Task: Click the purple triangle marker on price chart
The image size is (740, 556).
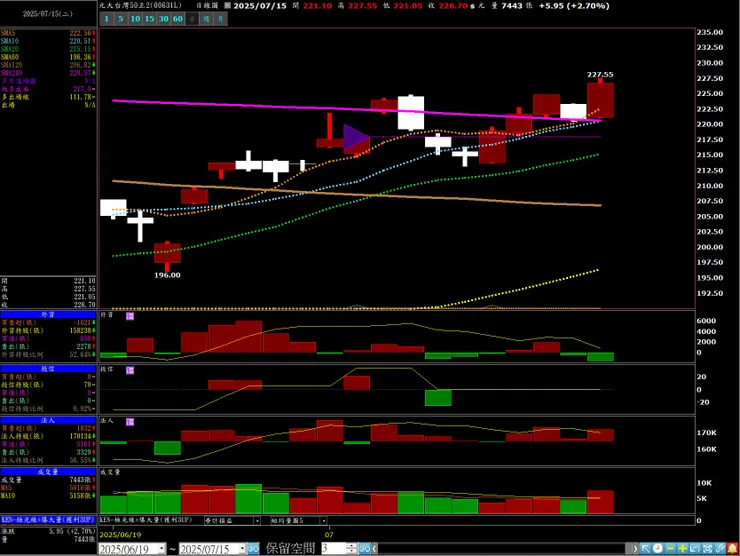Action: coord(356,137)
